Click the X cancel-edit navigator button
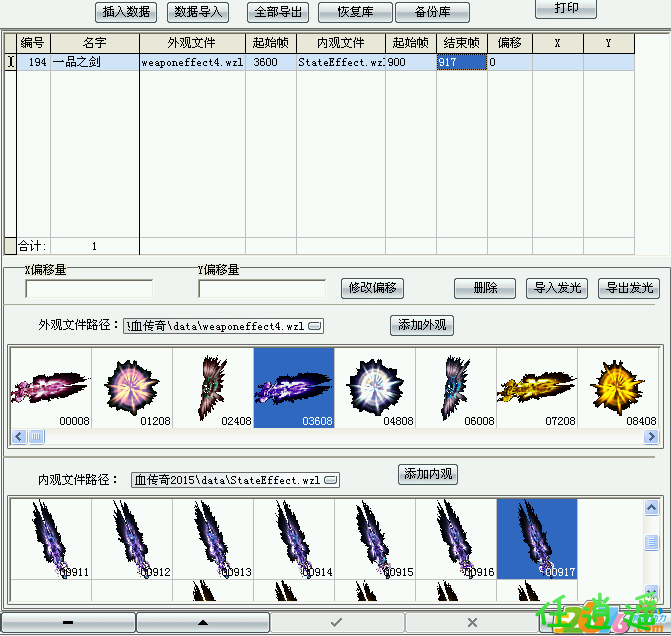Screen dimensions: 671x636 click(472, 623)
